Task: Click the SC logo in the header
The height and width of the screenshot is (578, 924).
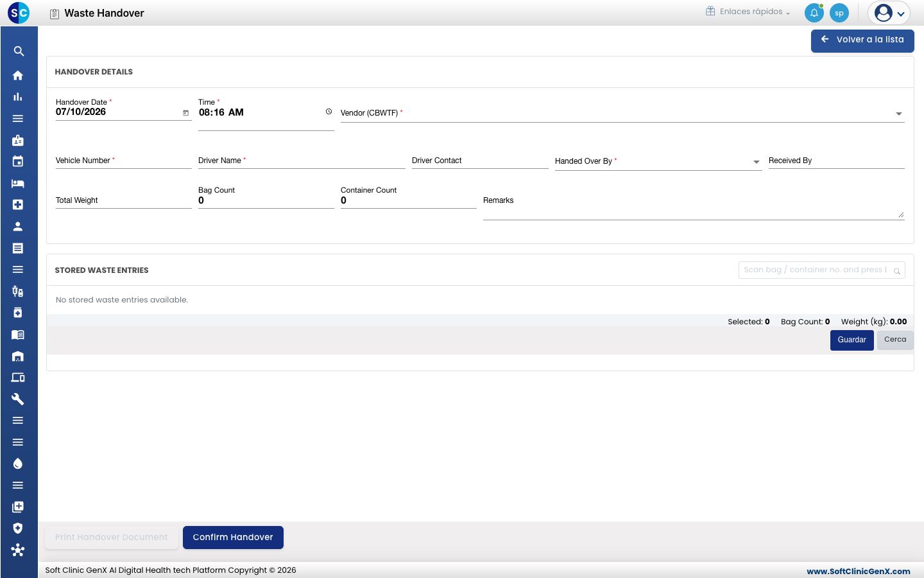Action: 19,12
